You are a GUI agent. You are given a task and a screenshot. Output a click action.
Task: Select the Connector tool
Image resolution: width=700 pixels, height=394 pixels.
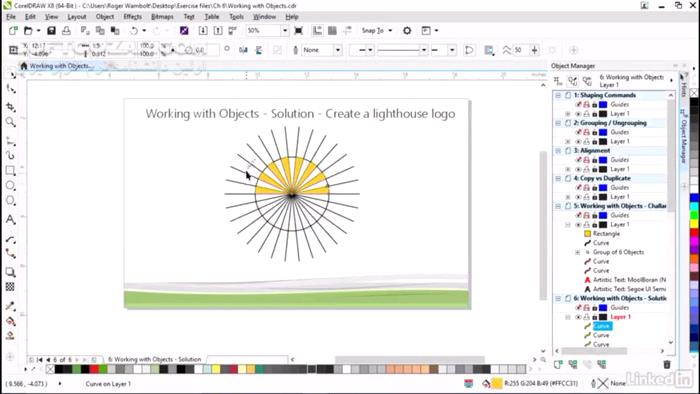click(11, 253)
